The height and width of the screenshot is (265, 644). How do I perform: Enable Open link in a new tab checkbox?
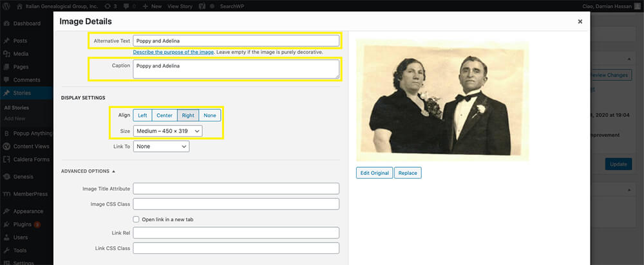137,219
